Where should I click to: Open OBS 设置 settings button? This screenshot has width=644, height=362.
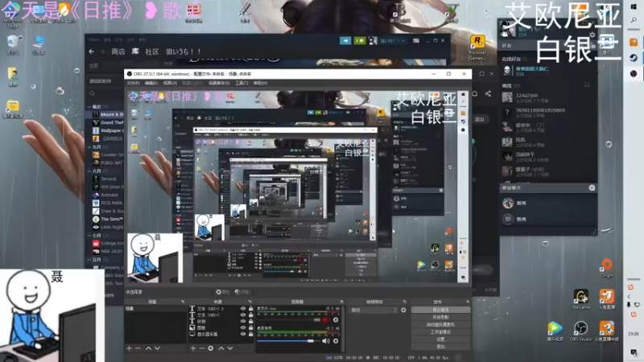(x=440, y=339)
